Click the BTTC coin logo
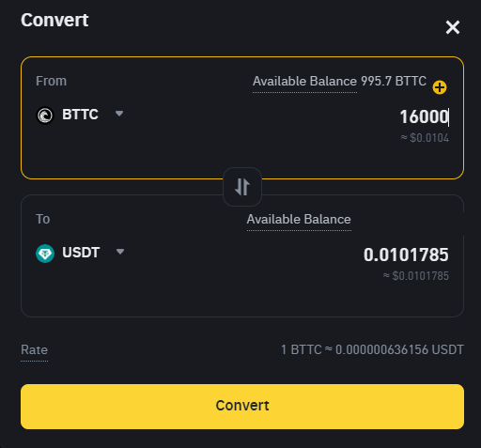The image size is (481, 448). coord(45,116)
